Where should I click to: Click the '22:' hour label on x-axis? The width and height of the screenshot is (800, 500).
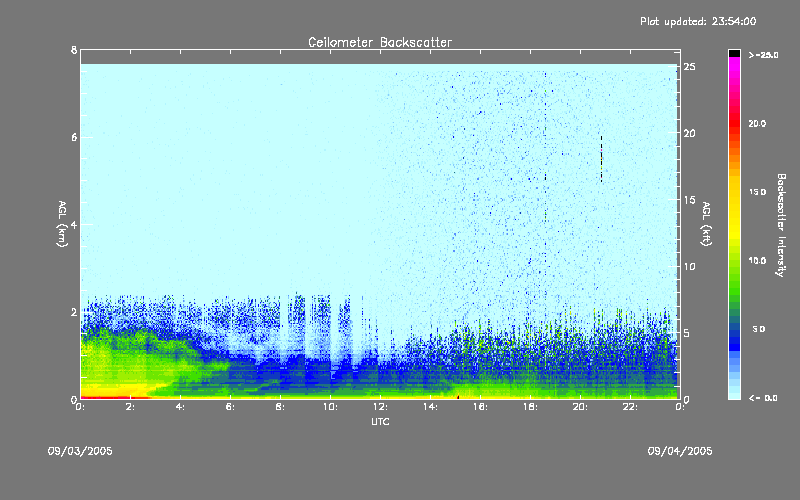(630, 407)
